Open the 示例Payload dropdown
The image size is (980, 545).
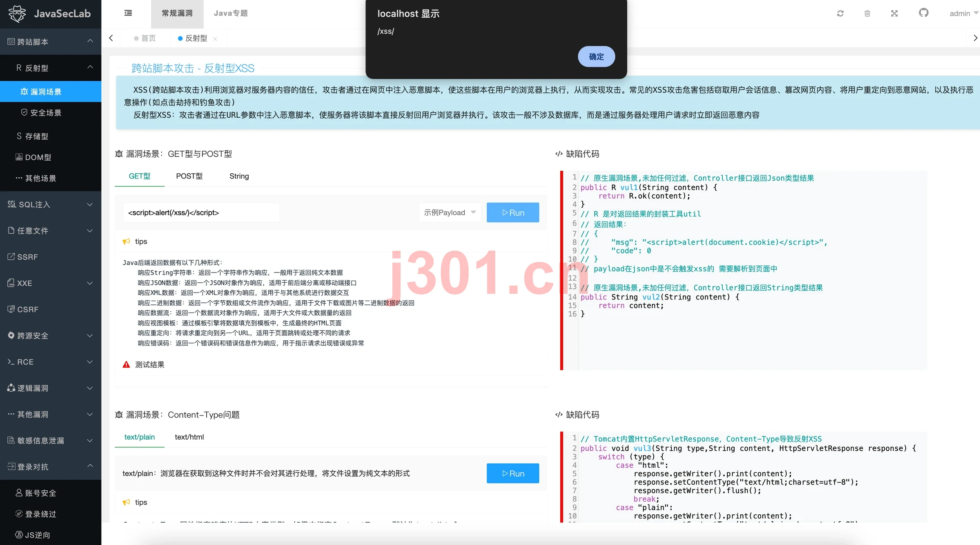pyautogui.click(x=450, y=212)
